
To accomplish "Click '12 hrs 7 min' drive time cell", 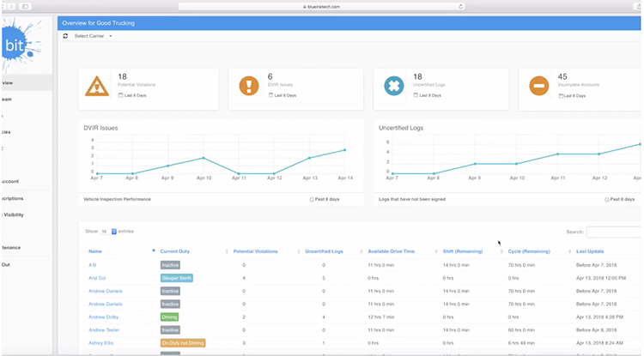I will click(x=380, y=317).
